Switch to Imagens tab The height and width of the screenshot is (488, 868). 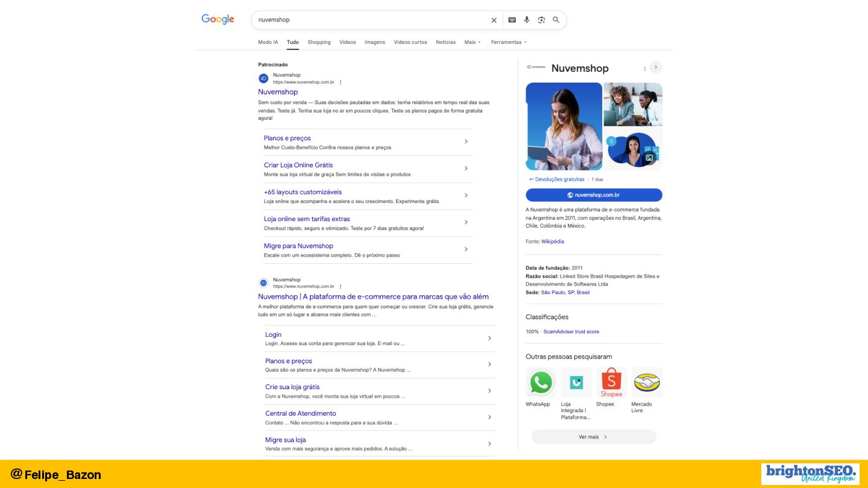pos(375,42)
